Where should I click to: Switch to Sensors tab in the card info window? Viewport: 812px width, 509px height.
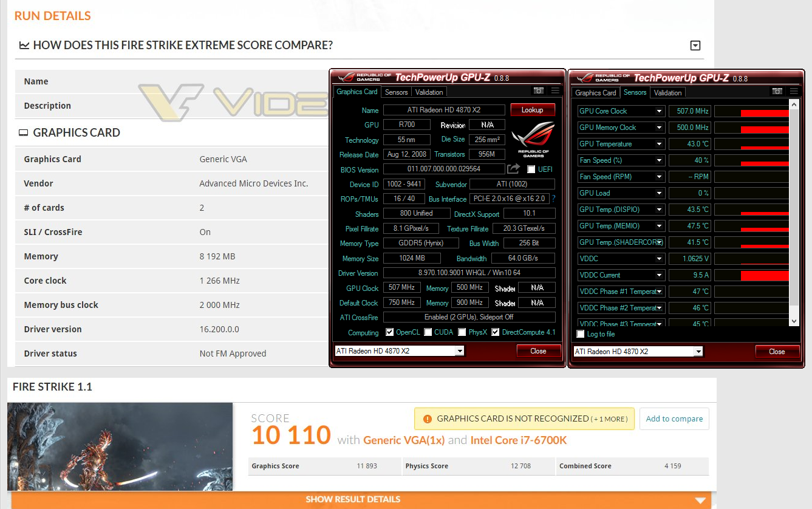click(397, 92)
